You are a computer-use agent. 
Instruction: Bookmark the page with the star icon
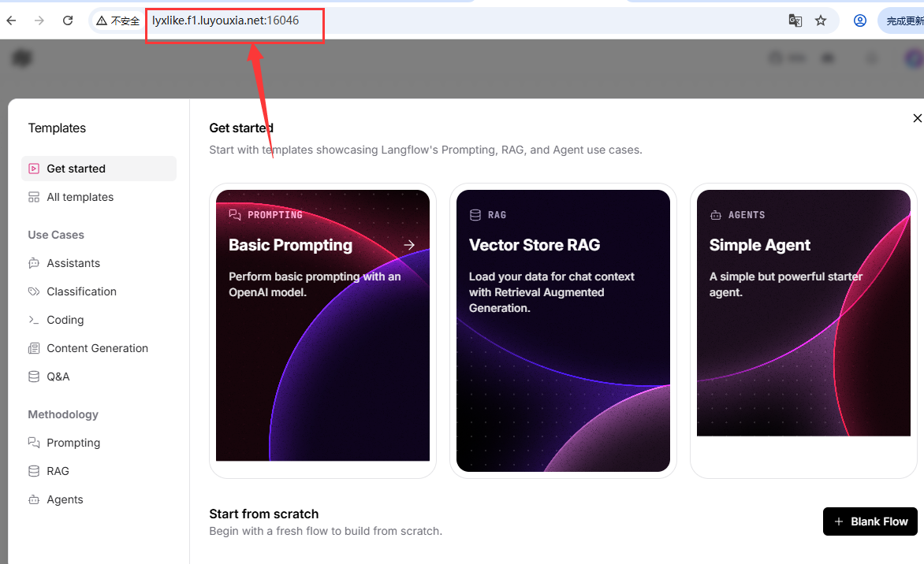[821, 20]
